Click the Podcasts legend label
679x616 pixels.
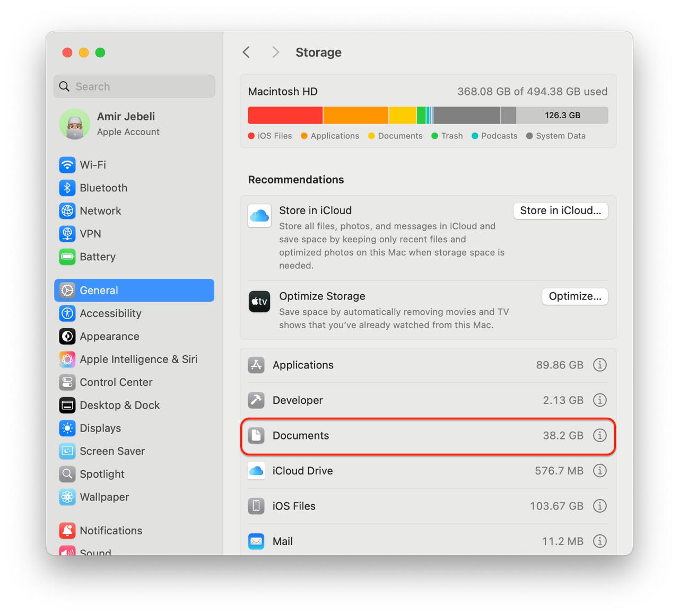pos(499,136)
